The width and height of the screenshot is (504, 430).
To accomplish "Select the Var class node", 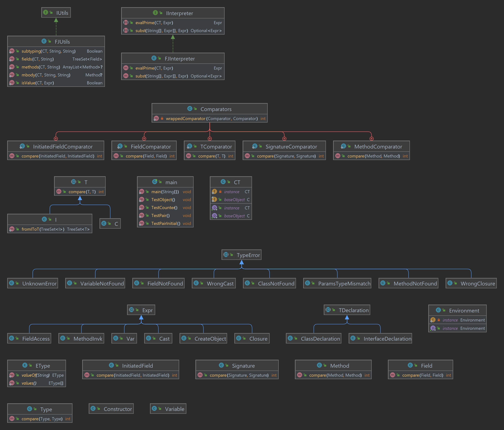I will (124, 339).
